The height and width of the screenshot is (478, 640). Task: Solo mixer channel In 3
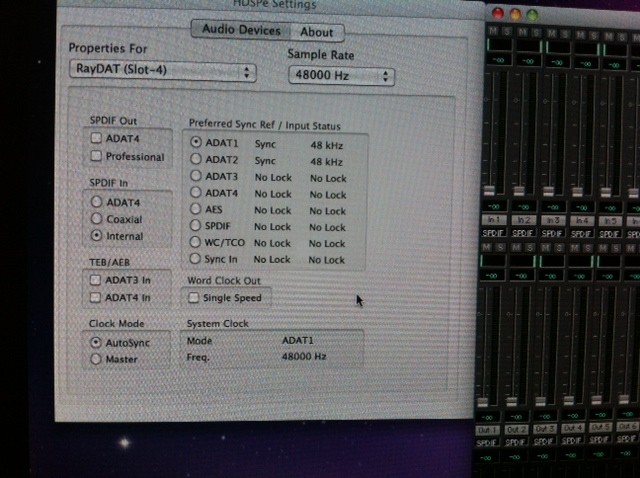click(x=565, y=34)
